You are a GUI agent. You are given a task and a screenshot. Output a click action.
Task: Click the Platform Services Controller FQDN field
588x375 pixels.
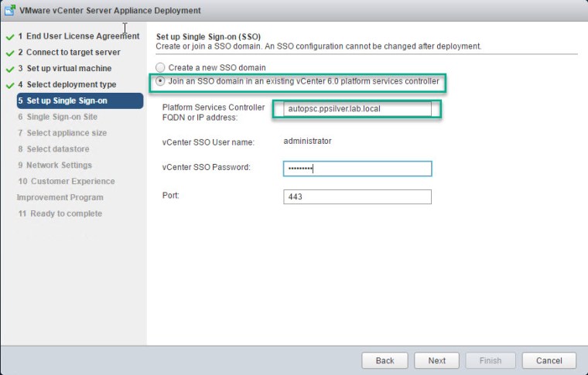pos(357,109)
